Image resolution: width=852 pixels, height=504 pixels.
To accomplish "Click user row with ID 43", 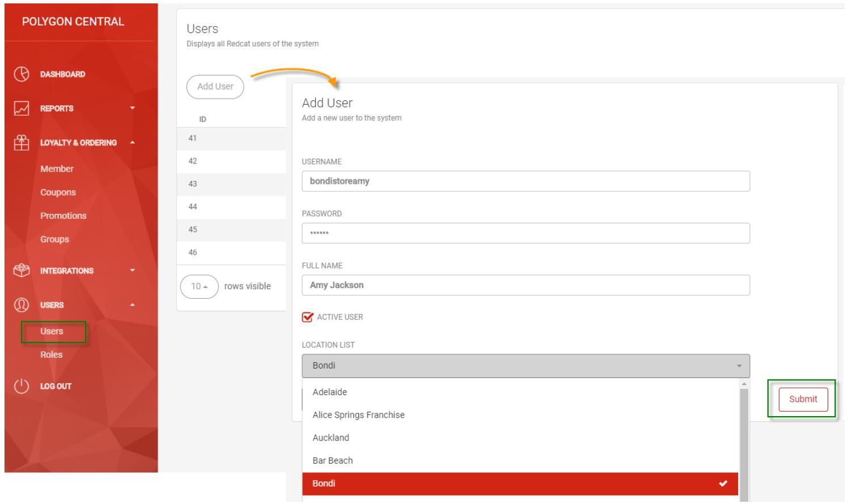I will (x=231, y=184).
